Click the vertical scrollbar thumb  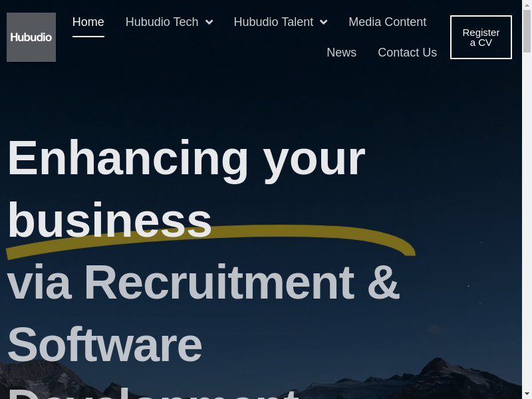(527, 31)
